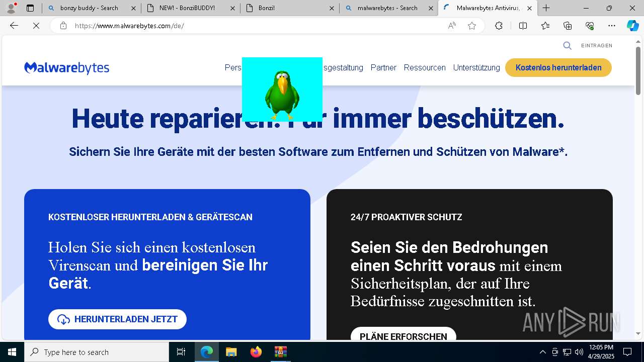644x362 pixels.
Task: Open WinRAR taskbar icon
Action: (280, 352)
